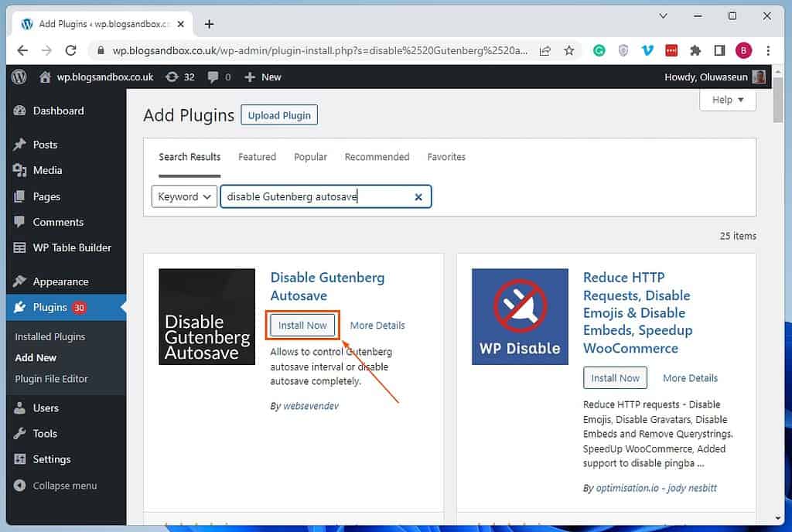Expand the Help dropdown
Image resolution: width=792 pixels, height=532 pixels.
tap(727, 100)
